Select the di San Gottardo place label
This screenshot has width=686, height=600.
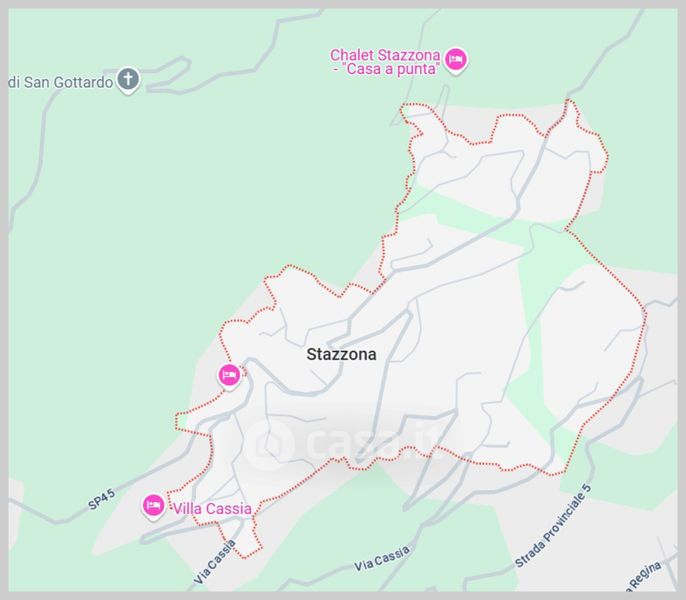[61, 82]
